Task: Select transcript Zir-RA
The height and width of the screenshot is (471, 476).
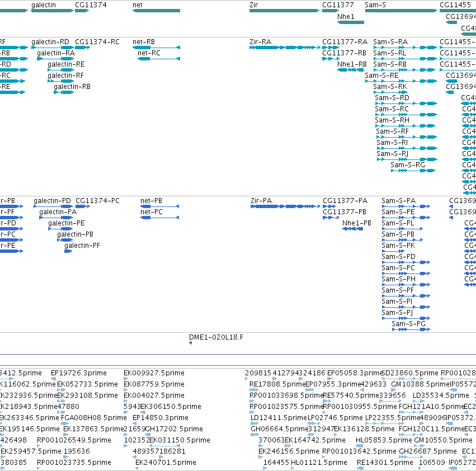Action: click(285, 48)
